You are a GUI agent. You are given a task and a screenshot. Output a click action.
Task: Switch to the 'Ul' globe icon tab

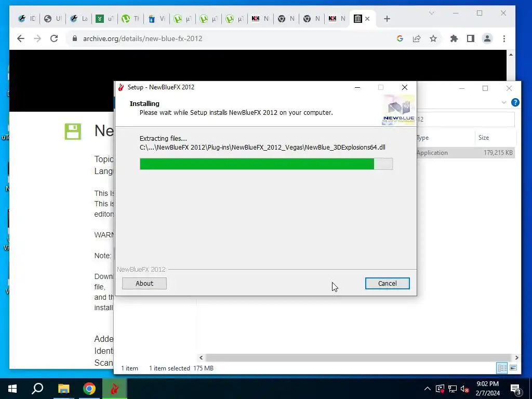coord(52,19)
